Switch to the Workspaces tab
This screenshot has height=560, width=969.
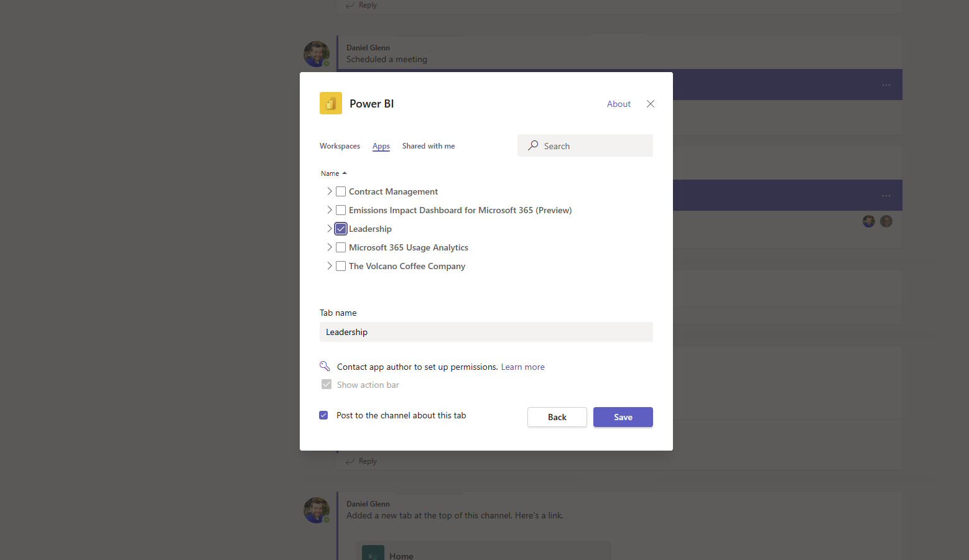340,145
